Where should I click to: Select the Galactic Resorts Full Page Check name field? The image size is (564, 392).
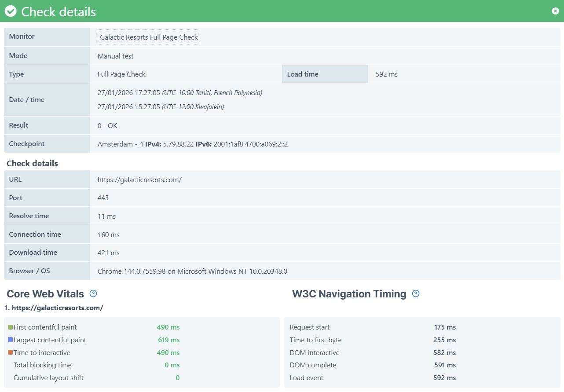[x=148, y=37]
